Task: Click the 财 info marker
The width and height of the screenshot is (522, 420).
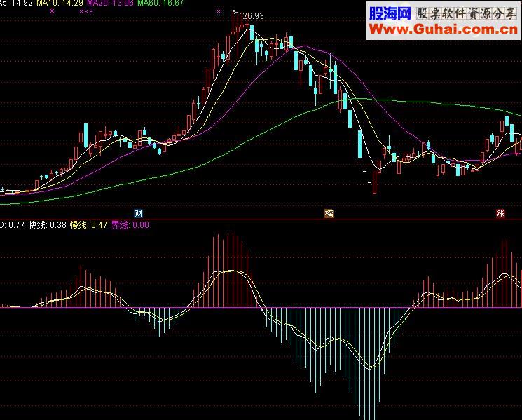Action: tap(138, 213)
